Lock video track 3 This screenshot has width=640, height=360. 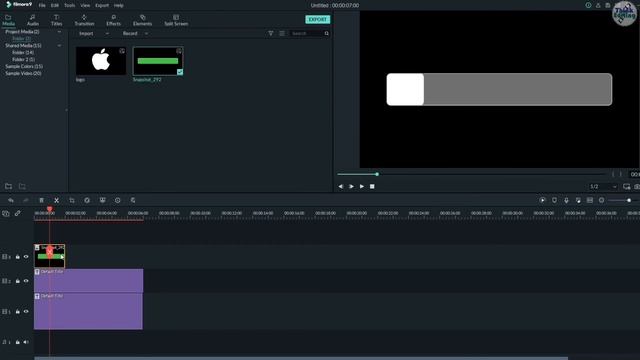click(18, 257)
